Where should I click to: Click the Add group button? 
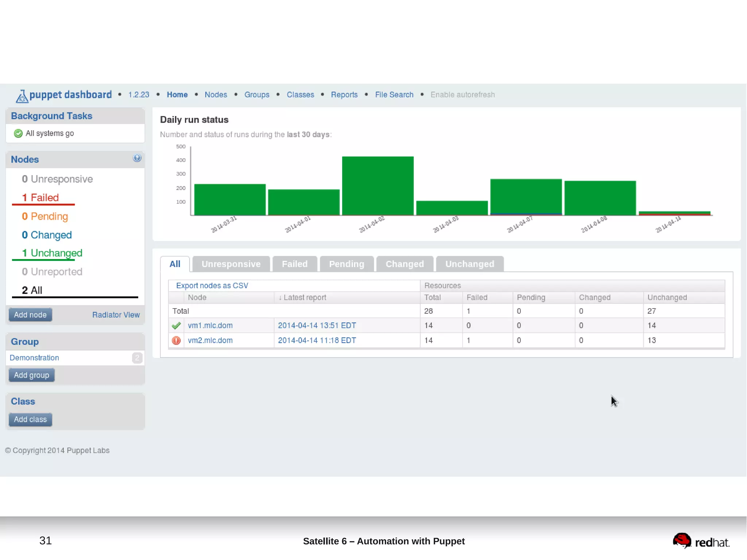[32, 375]
